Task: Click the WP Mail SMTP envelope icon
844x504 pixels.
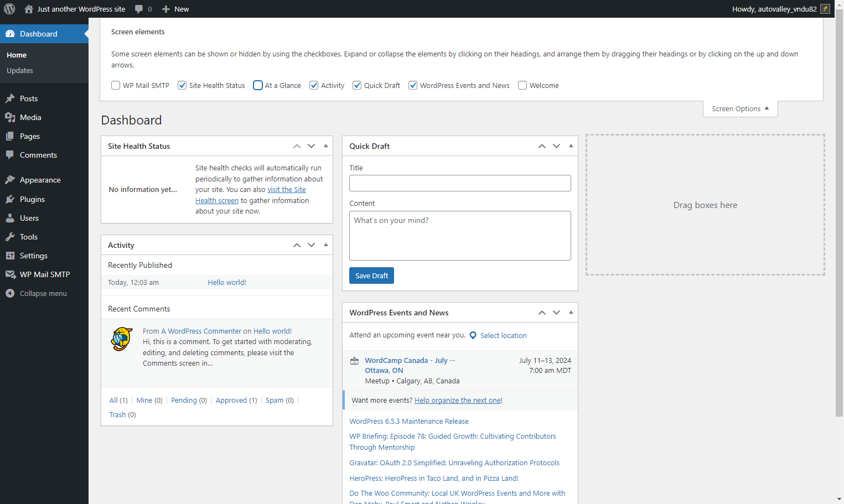Action: coord(10,274)
